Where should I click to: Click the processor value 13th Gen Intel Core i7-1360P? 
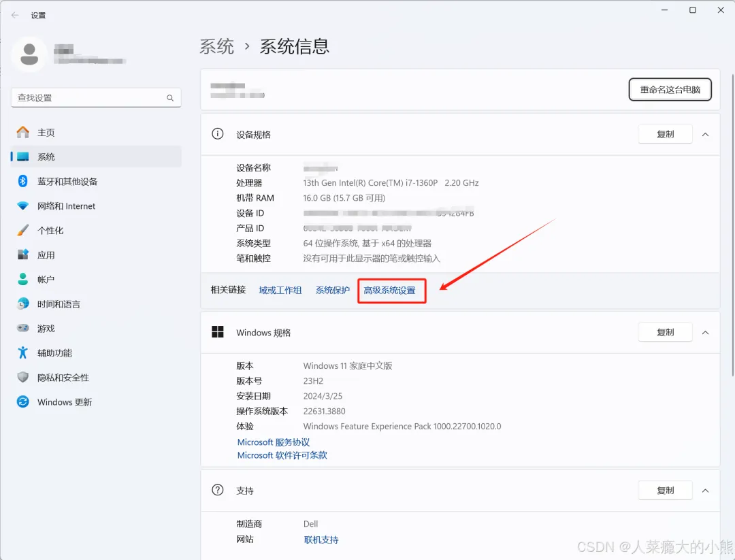(x=391, y=183)
